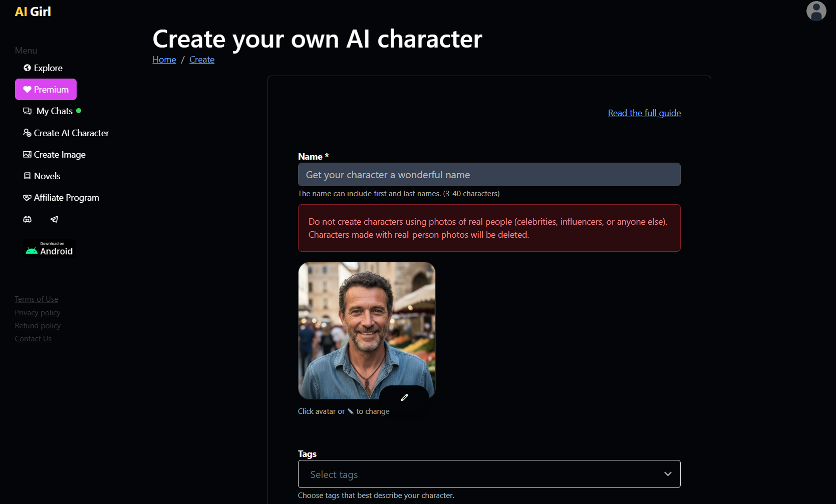The image size is (836, 504).
Task: Download the Android app badge
Action: 50,248
